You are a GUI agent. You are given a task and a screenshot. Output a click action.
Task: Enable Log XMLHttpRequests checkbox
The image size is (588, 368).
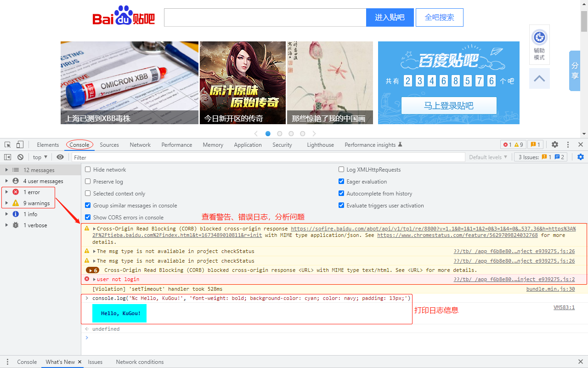tap(341, 170)
